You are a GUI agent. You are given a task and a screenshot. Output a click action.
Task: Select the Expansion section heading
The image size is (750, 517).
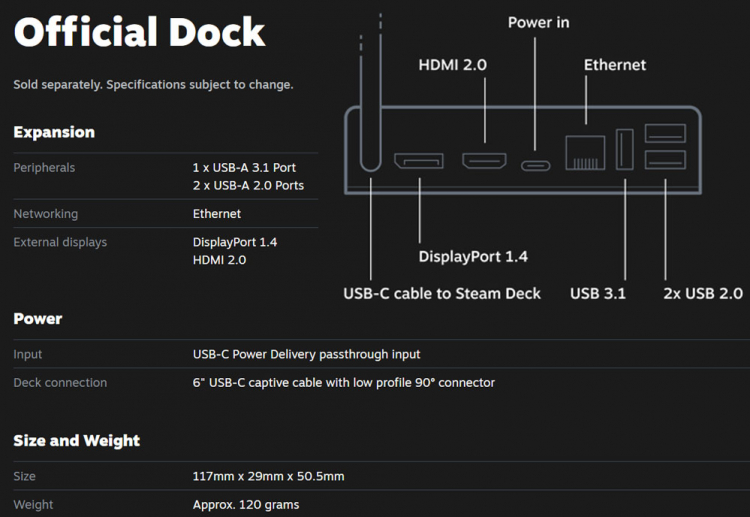pyautogui.click(x=54, y=132)
